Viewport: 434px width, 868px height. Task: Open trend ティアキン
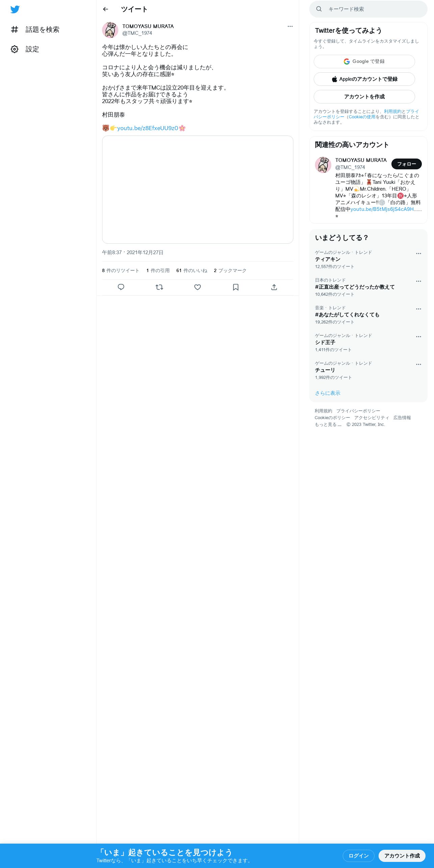[x=328, y=259]
